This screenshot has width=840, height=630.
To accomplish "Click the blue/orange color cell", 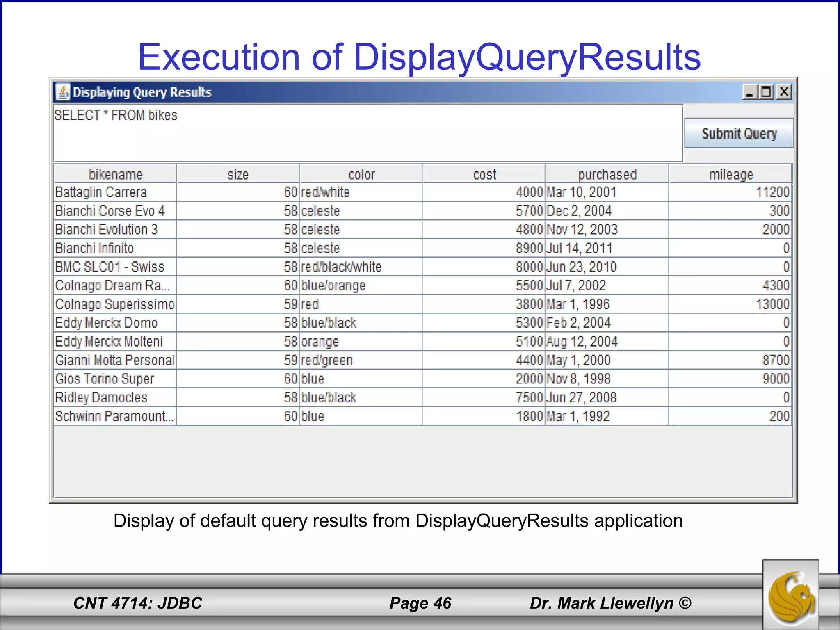I will (361, 285).
